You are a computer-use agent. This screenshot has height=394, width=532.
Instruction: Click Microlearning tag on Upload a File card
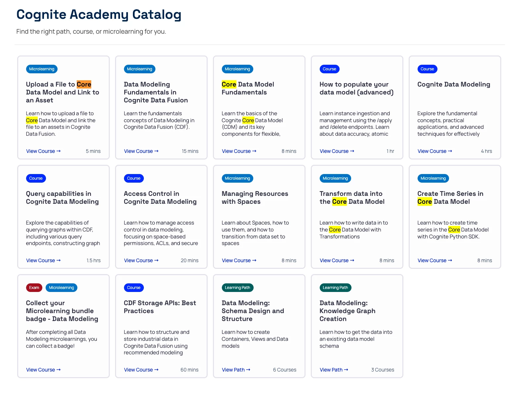tap(42, 69)
